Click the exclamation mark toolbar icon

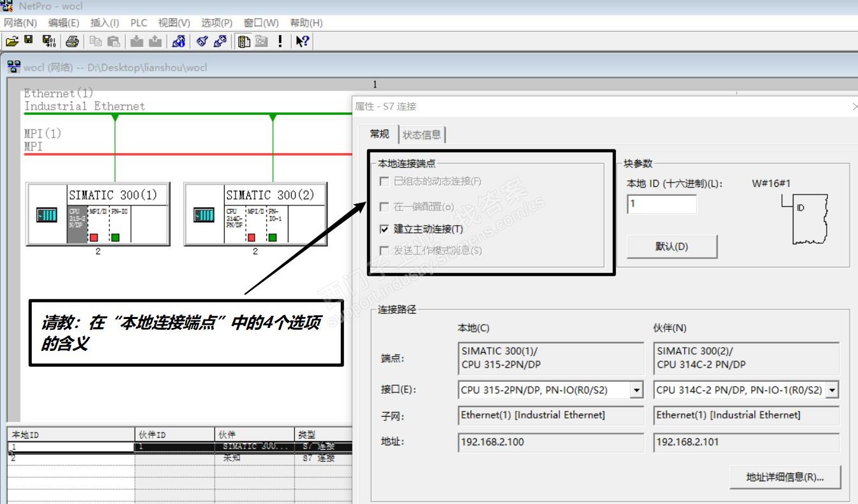click(280, 41)
